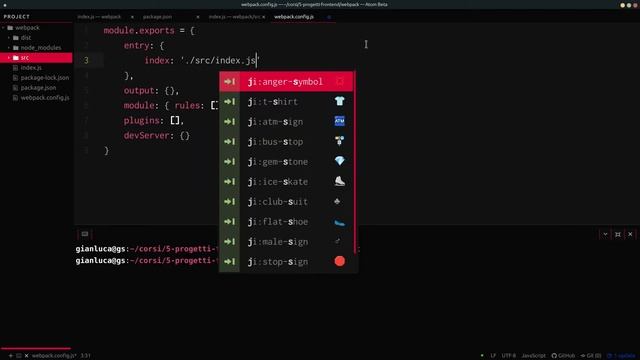Click the 1 update notification

tap(622, 356)
